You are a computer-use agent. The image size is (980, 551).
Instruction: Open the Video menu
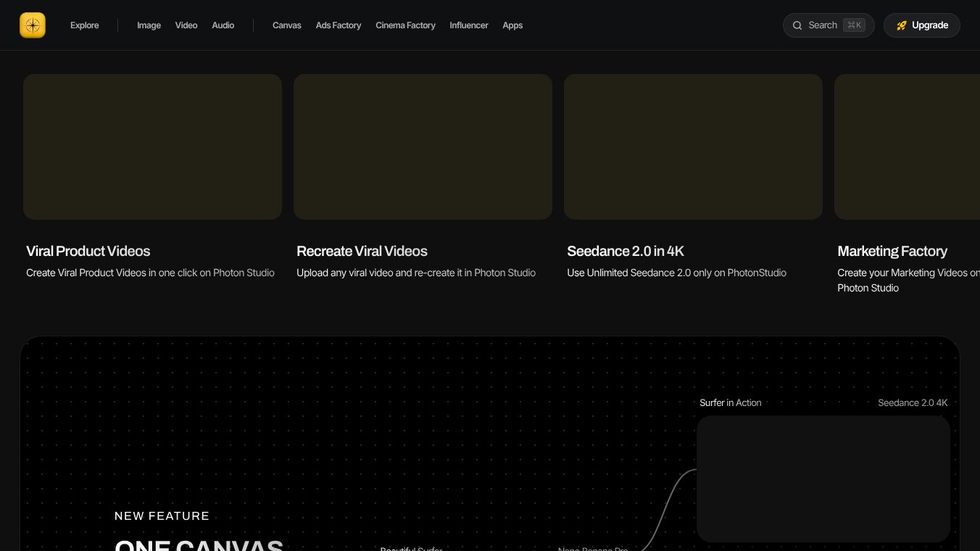[186, 25]
